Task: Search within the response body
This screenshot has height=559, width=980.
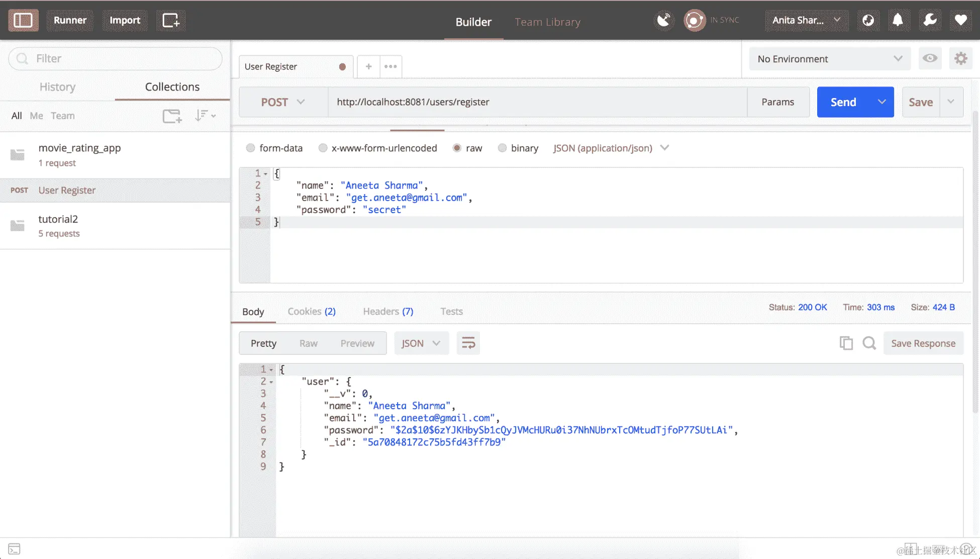Action: coord(869,343)
